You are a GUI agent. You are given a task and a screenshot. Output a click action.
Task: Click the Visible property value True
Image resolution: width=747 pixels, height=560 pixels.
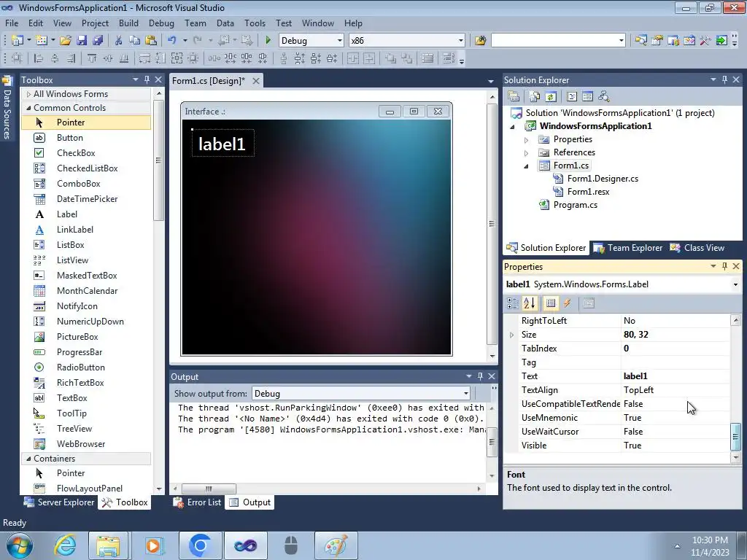tap(675, 446)
